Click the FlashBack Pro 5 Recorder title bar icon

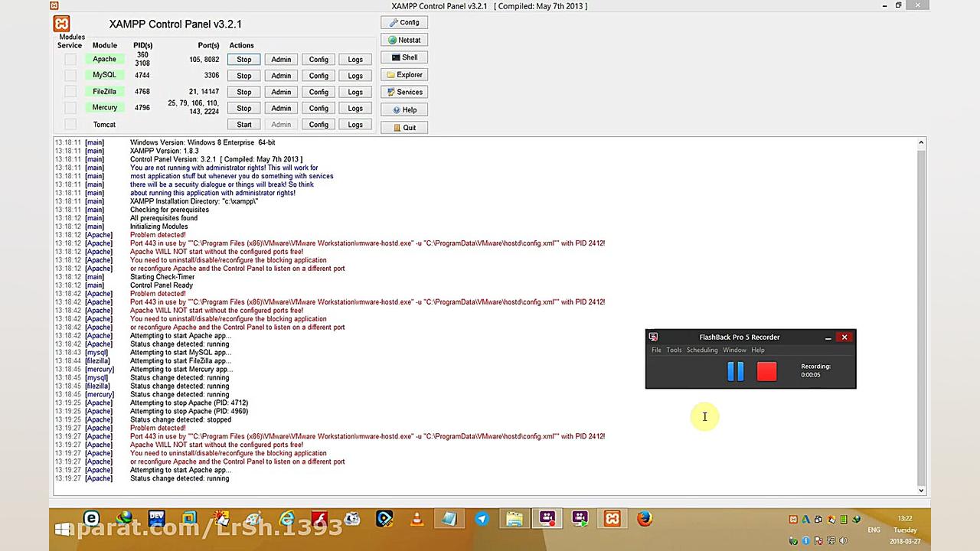pos(653,337)
